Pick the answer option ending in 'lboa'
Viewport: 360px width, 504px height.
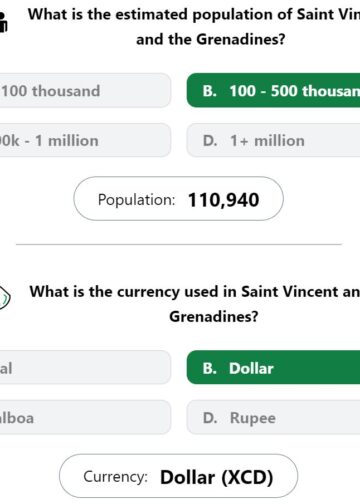coord(85,417)
